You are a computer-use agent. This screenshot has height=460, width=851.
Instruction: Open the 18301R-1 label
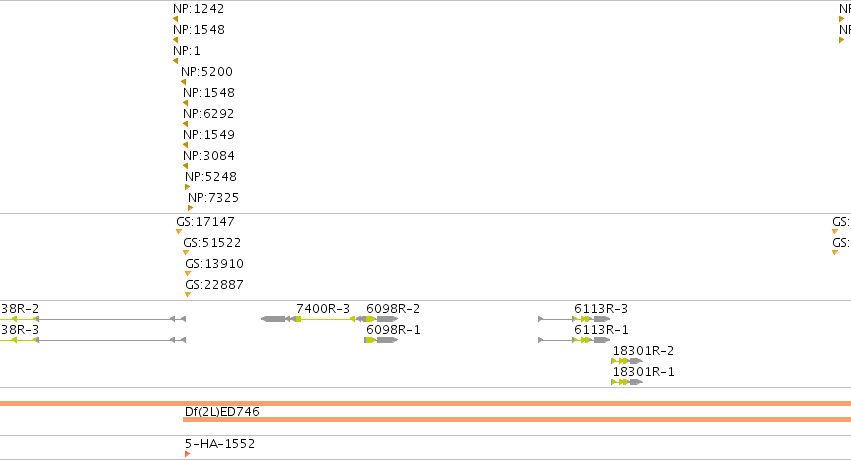[643, 373]
